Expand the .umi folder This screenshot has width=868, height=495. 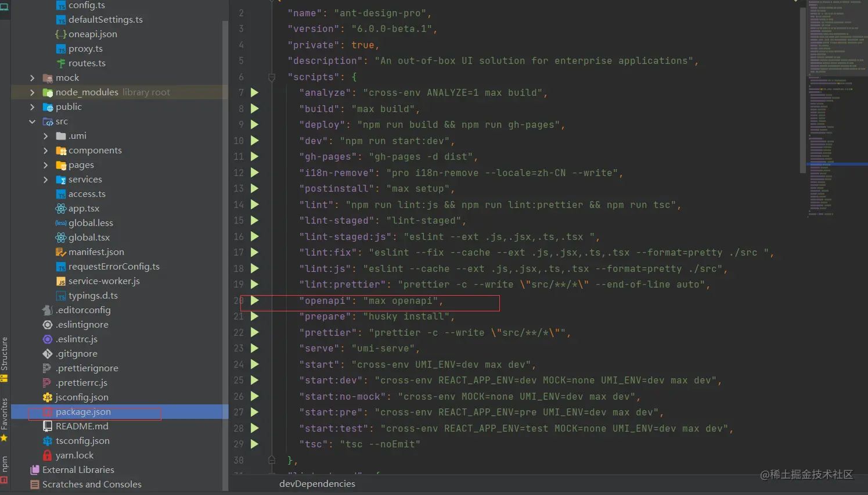[x=46, y=136]
